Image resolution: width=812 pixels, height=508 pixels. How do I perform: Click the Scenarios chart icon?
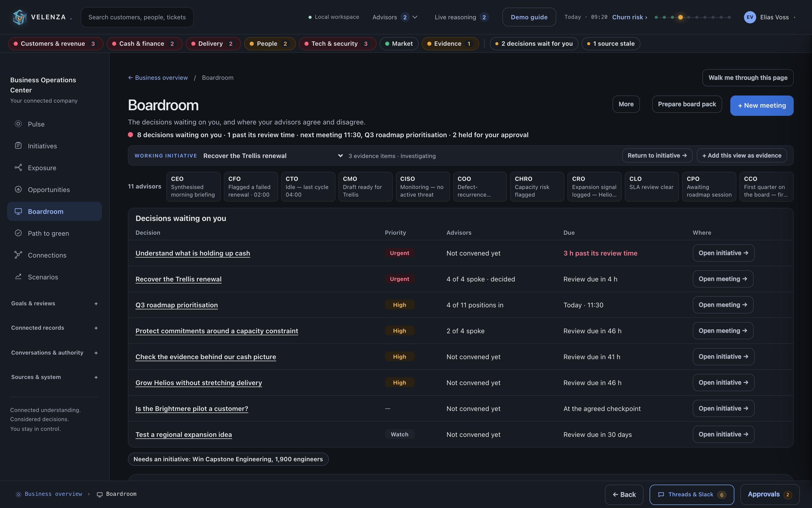click(x=19, y=277)
